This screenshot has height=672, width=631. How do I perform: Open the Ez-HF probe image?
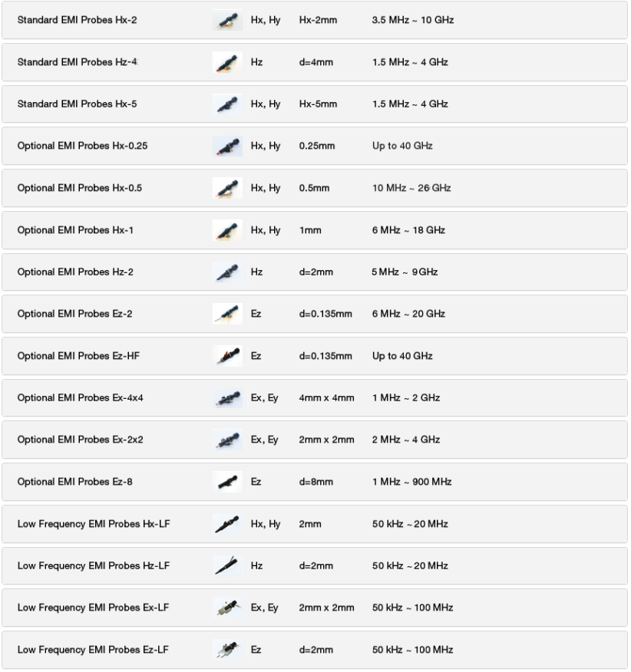227,356
